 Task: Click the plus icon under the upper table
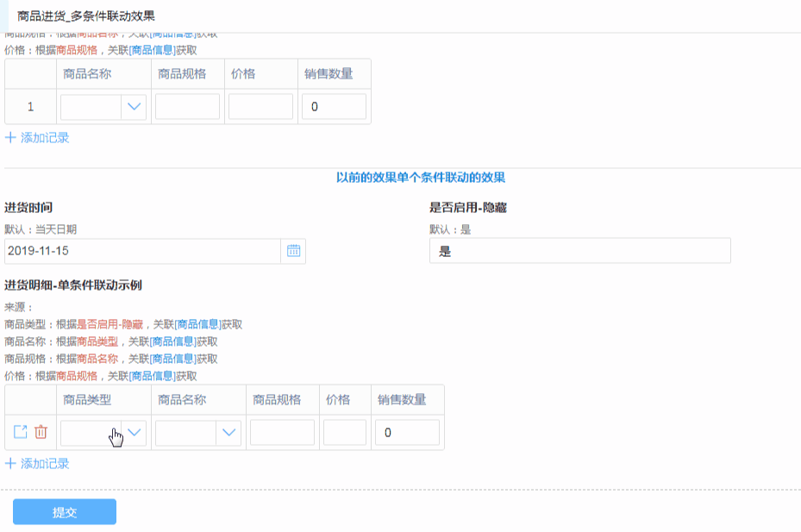pos(10,137)
